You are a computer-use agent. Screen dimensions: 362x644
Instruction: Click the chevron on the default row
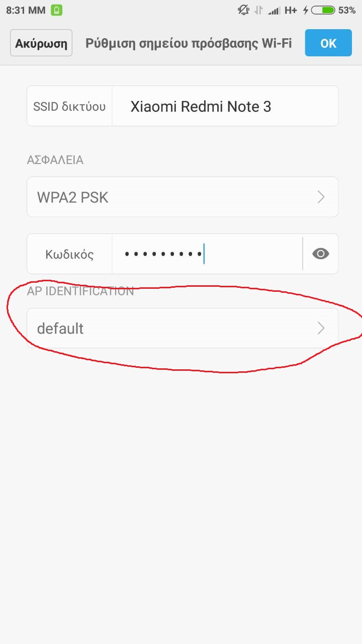[321, 329]
